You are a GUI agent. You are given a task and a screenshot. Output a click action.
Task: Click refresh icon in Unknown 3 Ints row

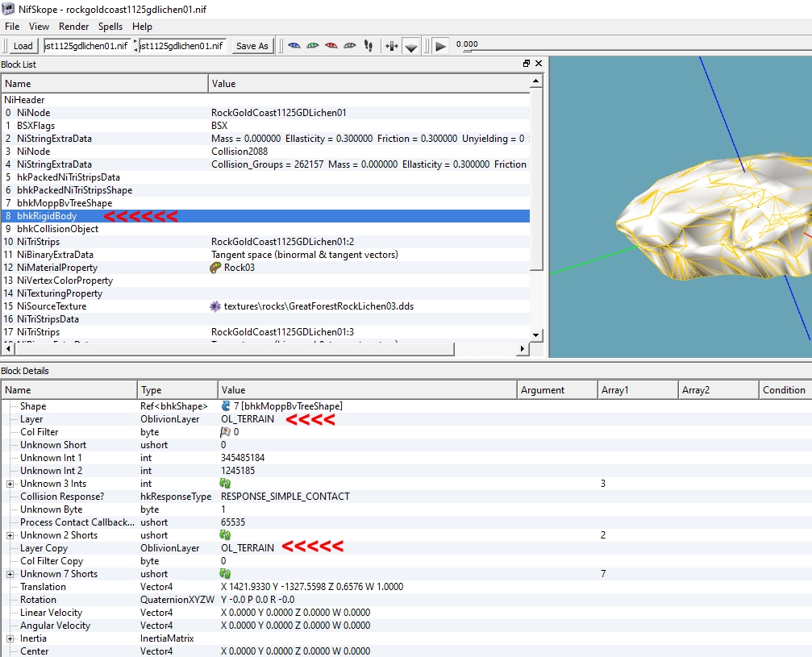click(225, 483)
